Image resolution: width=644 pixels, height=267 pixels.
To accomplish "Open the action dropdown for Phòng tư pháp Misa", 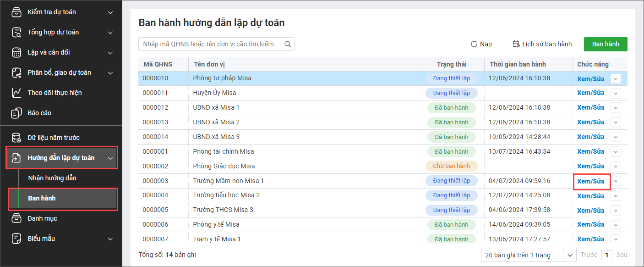I will point(616,78).
